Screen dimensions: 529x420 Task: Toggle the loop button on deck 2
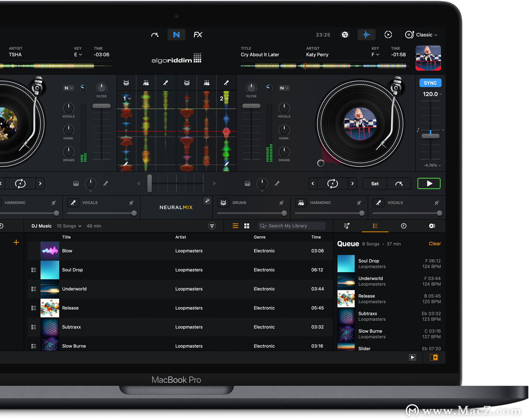(332, 183)
